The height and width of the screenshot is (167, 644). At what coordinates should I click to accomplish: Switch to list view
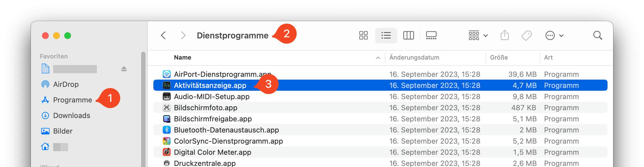pyautogui.click(x=386, y=36)
